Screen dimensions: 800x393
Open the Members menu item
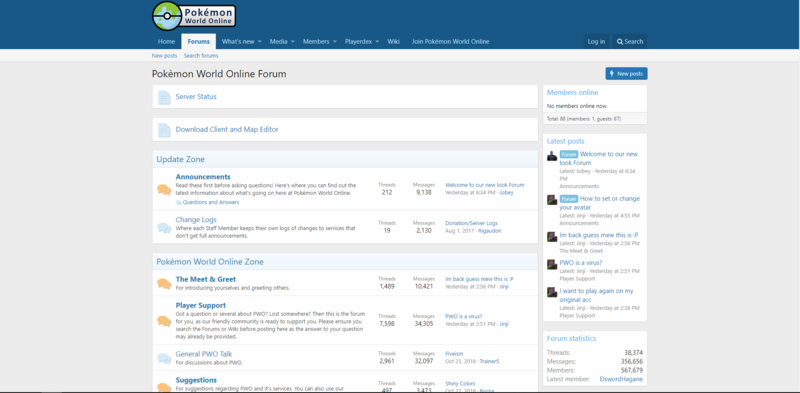coord(316,42)
